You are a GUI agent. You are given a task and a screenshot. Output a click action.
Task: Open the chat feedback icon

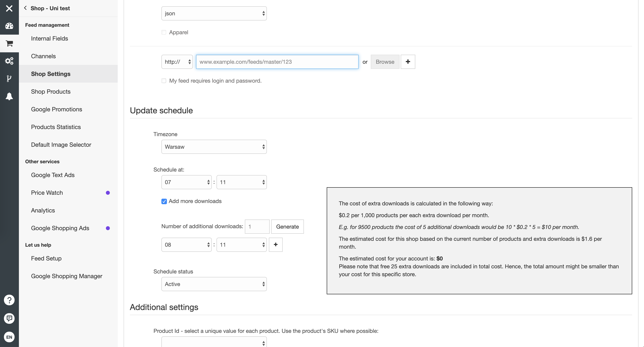(x=9, y=318)
